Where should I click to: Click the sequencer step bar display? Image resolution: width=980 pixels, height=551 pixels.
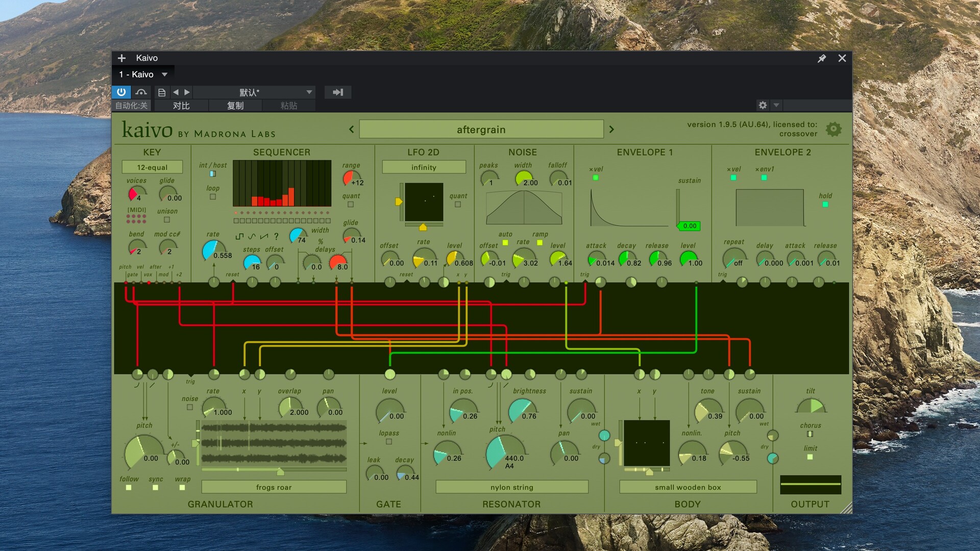pos(282,183)
